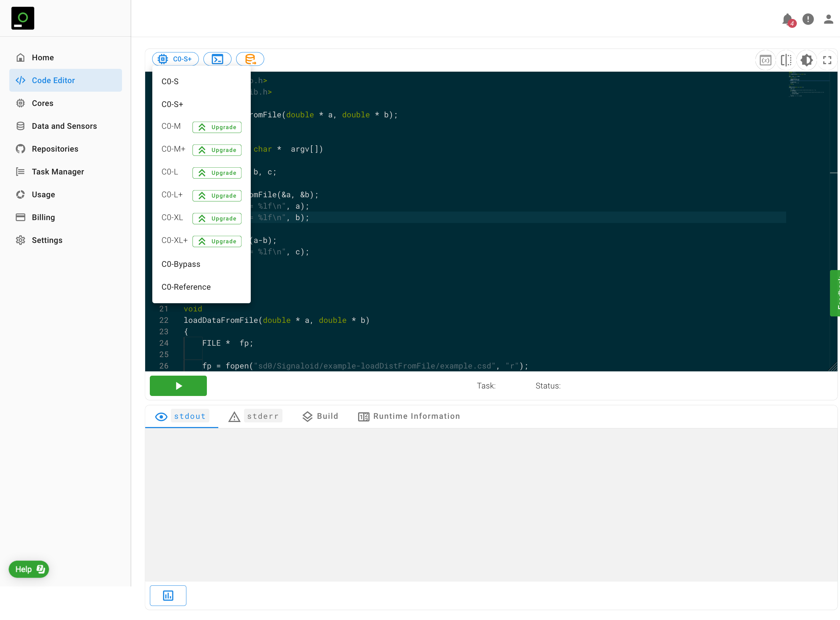Select the C0-S core from list
Image resolution: width=840 pixels, height=620 pixels.
170,81
